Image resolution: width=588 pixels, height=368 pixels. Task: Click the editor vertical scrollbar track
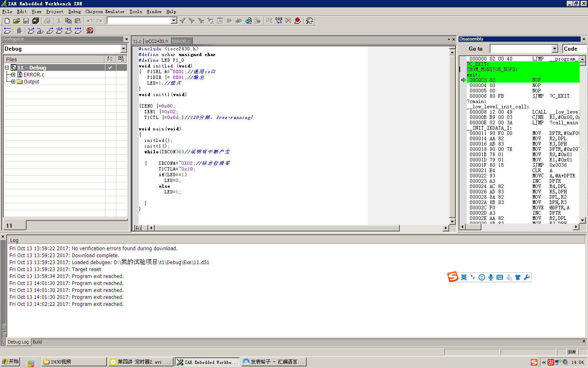tap(452, 137)
